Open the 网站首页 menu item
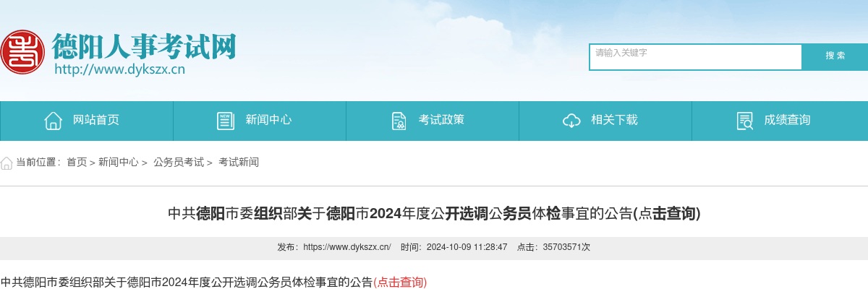 pos(96,121)
